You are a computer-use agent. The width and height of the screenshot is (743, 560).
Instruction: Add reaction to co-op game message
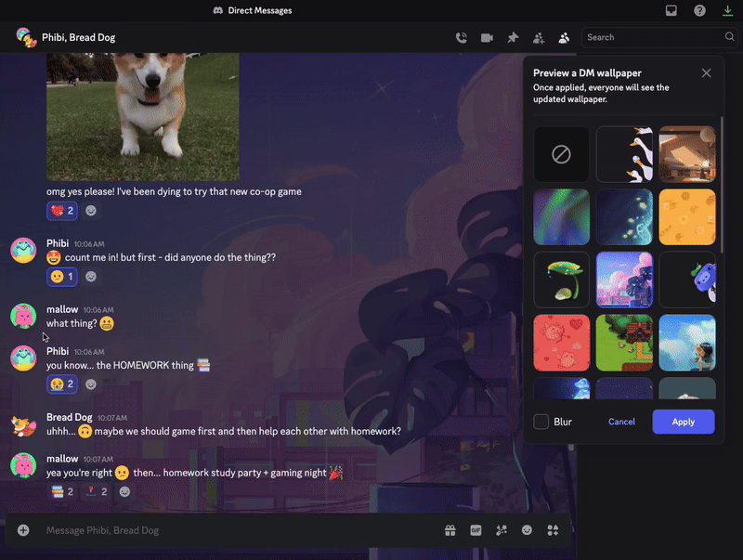click(x=91, y=211)
